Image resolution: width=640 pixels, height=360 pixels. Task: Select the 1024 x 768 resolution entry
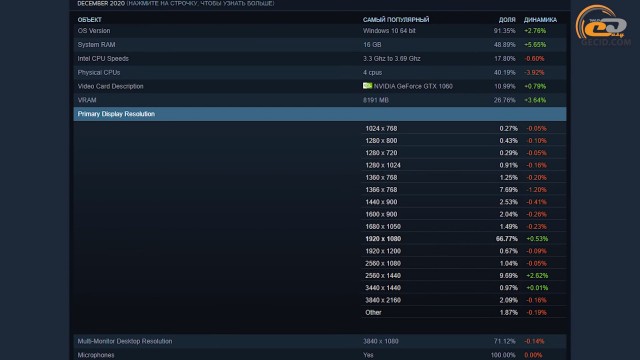point(381,129)
